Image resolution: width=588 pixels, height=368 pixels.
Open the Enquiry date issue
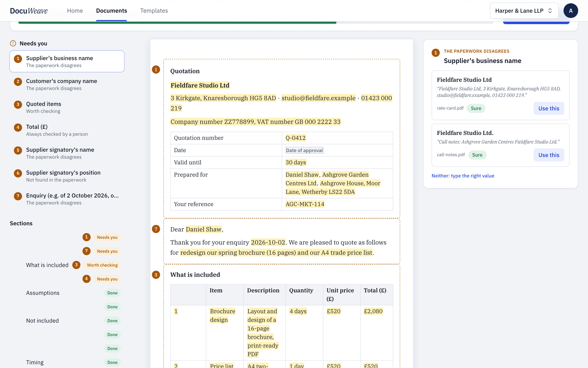coord(67,199)
